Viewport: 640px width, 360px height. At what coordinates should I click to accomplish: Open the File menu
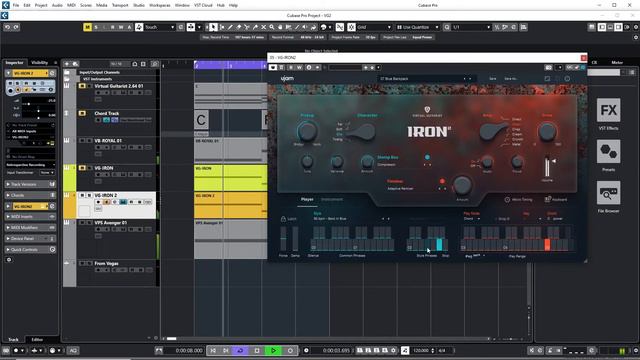(16, 5)
